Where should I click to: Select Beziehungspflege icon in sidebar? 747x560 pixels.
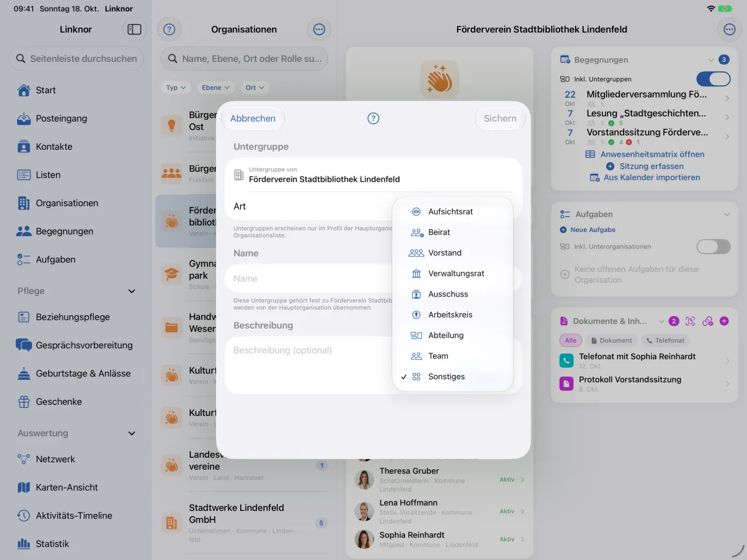pyautogui.click(x=24, y=317)
